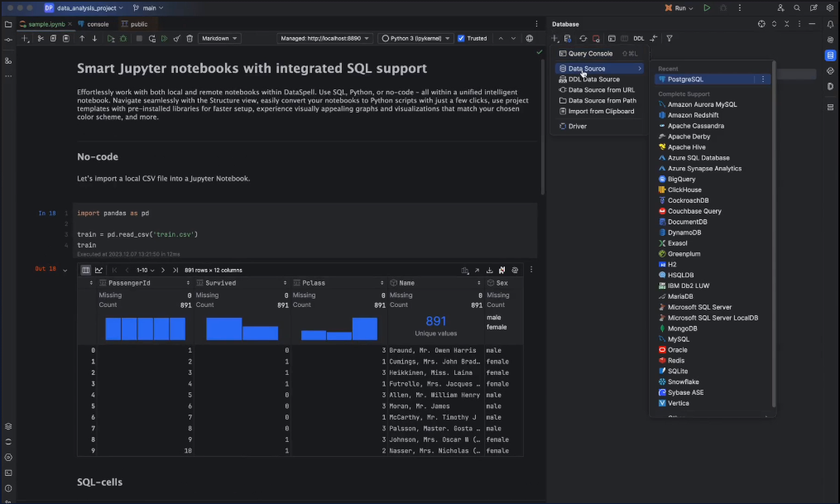Viewport: 840px width, 504px height.
Task: Click the download/export table data icon
Action: (490, 271)
